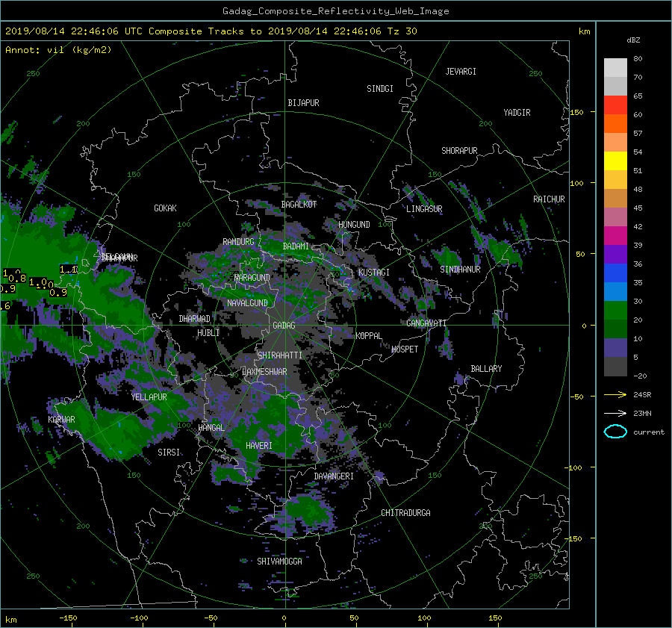The image size is (672, 628).
Task: Select the light gray 70-80 dBZ swatch
Action: point(615,68)
